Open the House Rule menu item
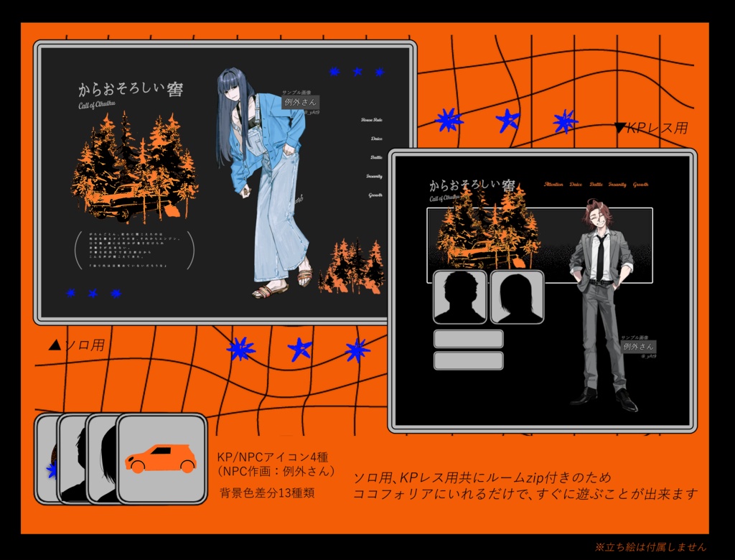The image size is (735, 560). coord(372,120)
